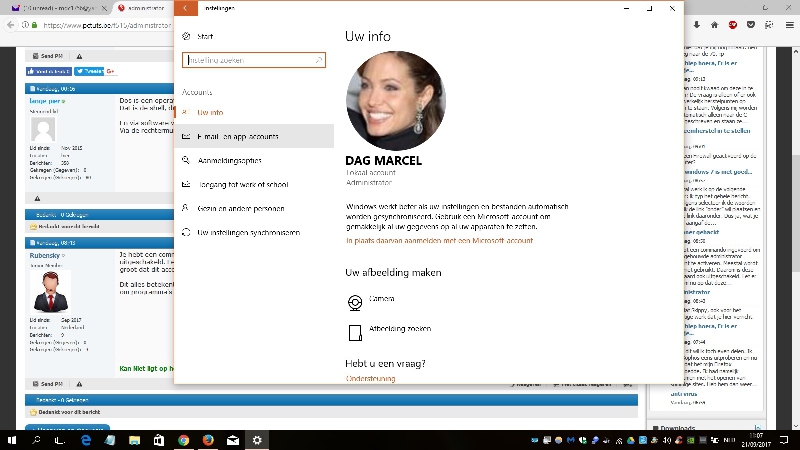Open the 'Ondersteuning' support link
Image resolution: width=800 pixels, height=450 pixels.
[370, 379]
